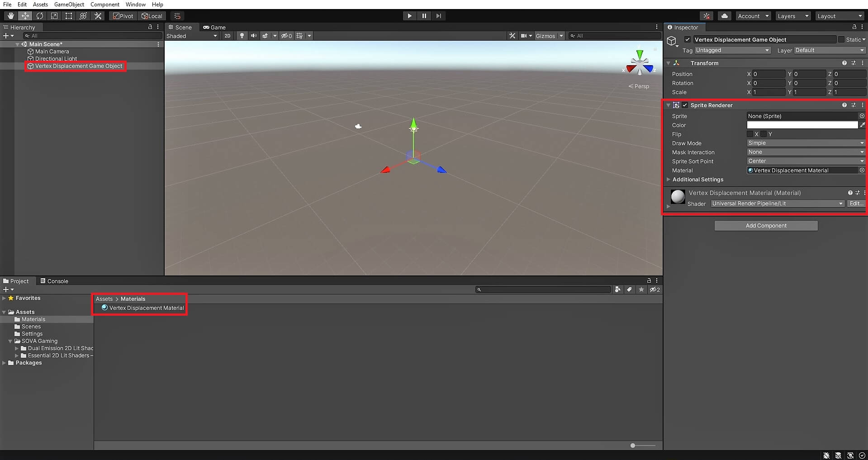This screenshot has width=868, height=460.
Task: Open the cloud services icon
Action: [725, 16]
